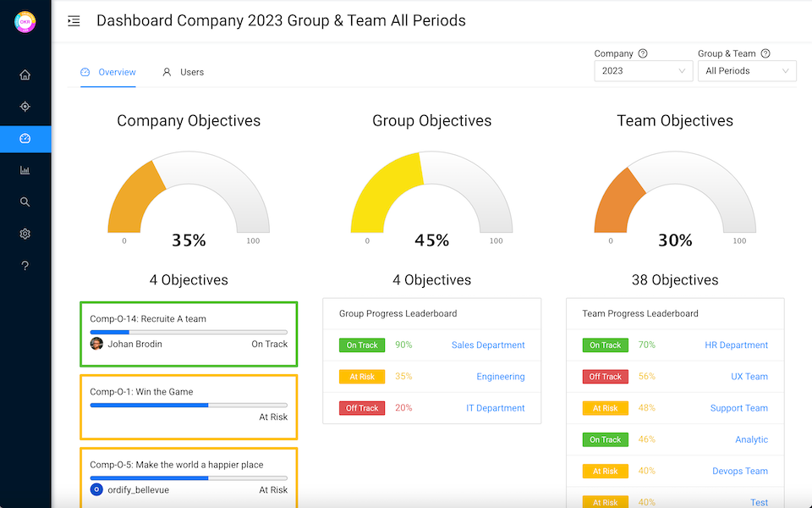Select the dashboard gauge sidebar icon

tap(25, 139)
